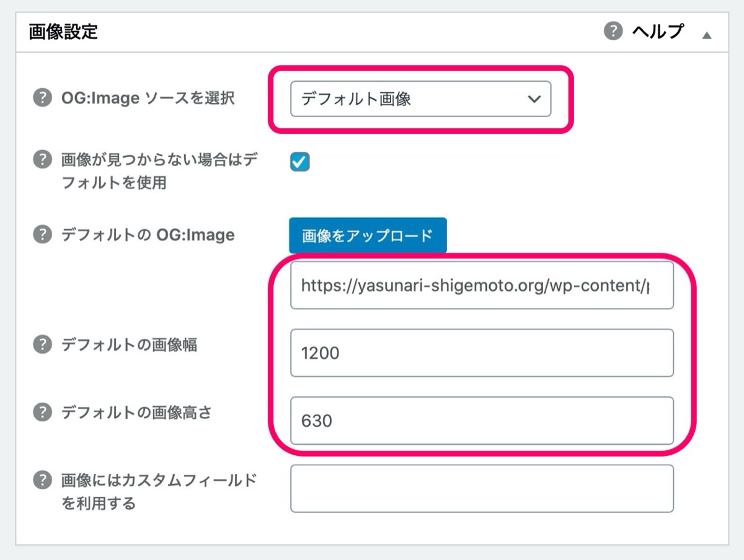Image resolution: width=744 pixels, height=560 pixels.
Task: Click the 画像設定 panel heading
Action: pyautogui.click(x=63, y=32)
